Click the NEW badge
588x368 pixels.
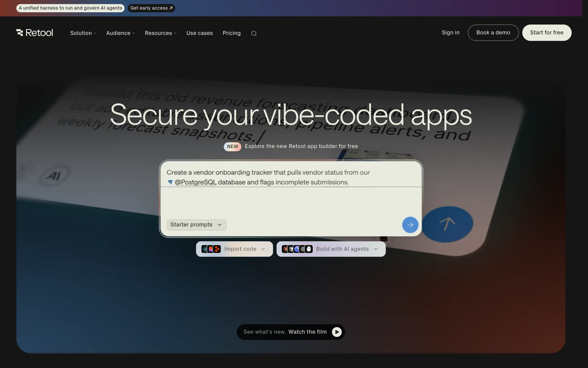tap(232, 146)
